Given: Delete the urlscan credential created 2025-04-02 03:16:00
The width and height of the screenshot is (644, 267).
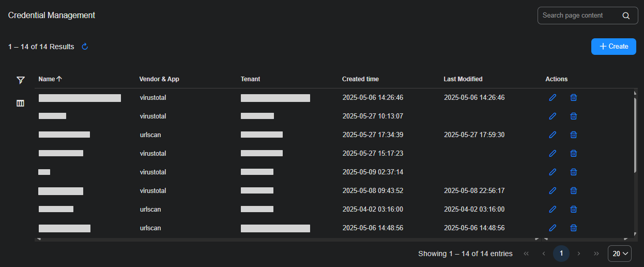Looking at the screenshot, I should [x=573, y=209].
